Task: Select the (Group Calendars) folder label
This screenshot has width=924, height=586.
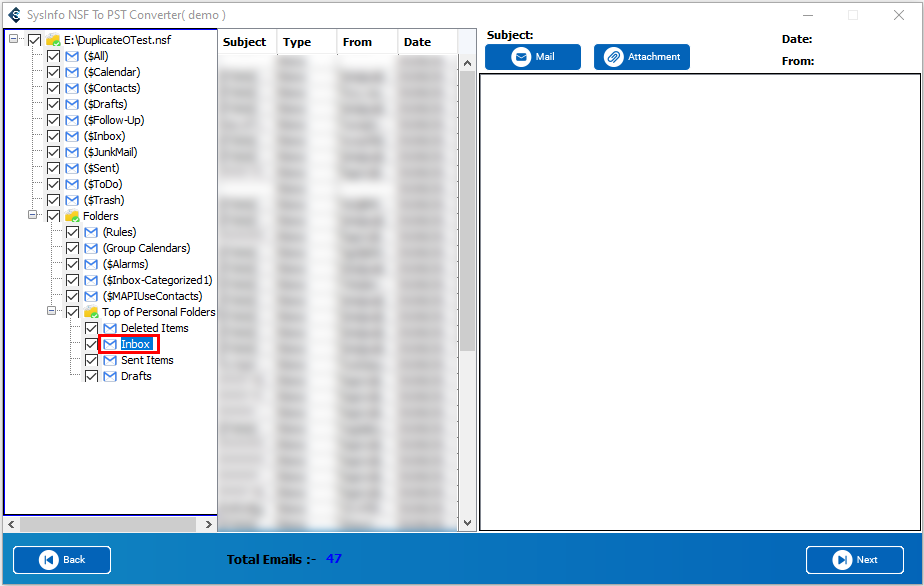Action: (147, 248)
